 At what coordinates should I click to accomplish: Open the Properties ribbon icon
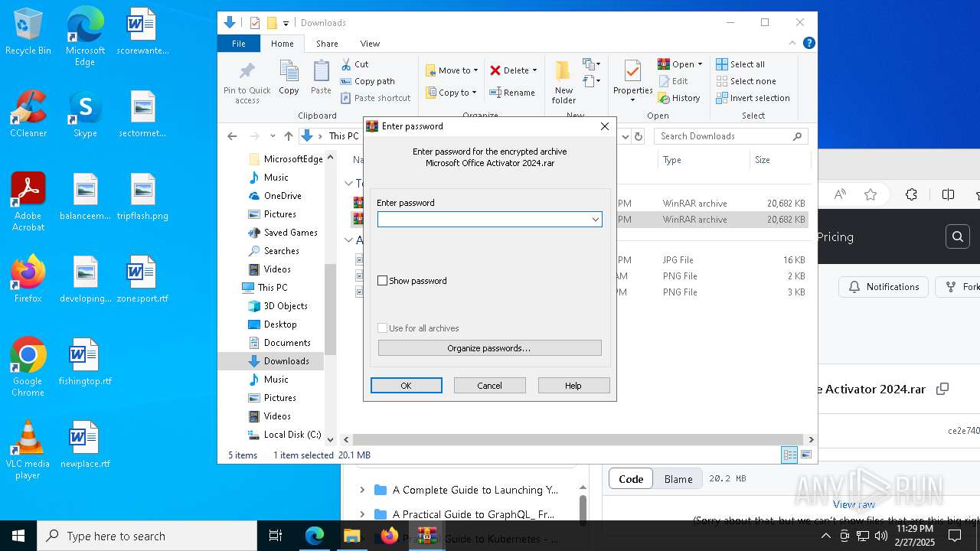pos(632,72)
